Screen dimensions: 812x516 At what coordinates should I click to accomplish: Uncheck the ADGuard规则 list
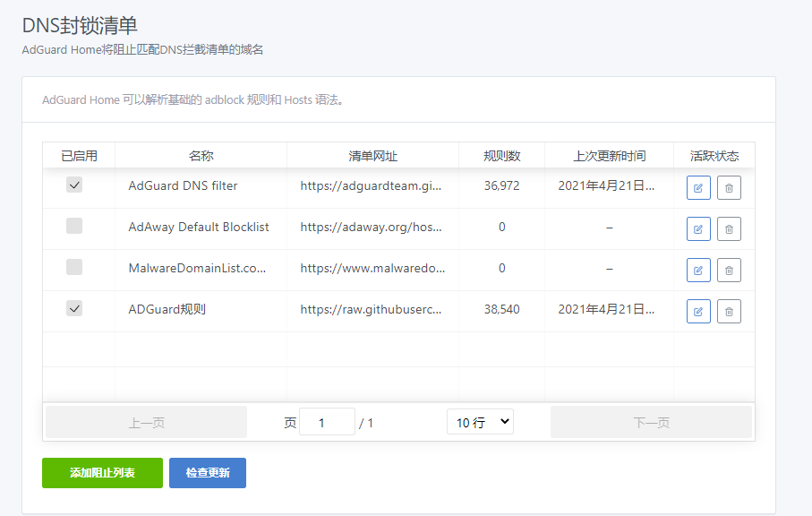74,309
